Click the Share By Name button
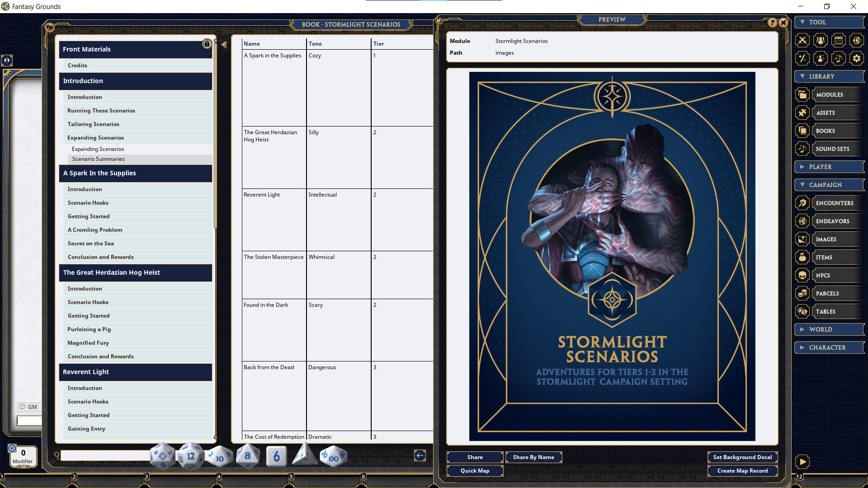Image resolution: width=868 pixels, height=488 pixels. coord(534,457)
